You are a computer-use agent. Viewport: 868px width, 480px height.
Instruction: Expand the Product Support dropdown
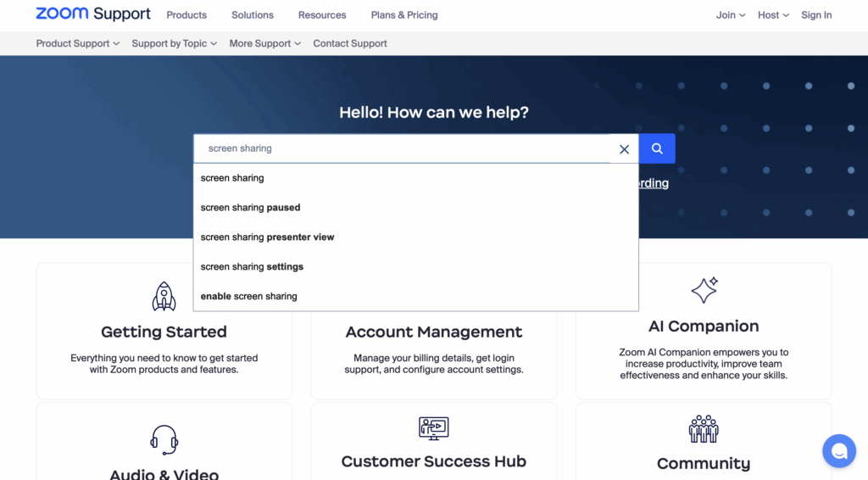click(x=77, y=43)
